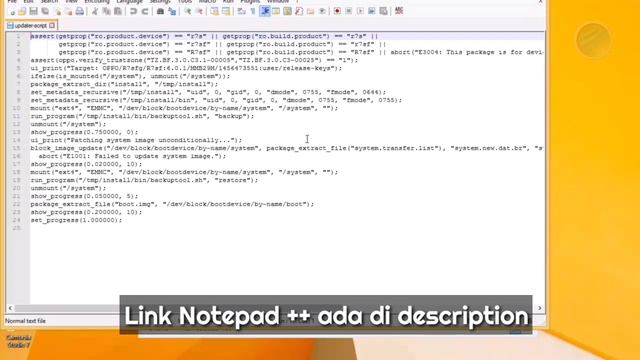
Task: Click the 'abort("E1001: Failed to update' line
Action: (132, 156)
